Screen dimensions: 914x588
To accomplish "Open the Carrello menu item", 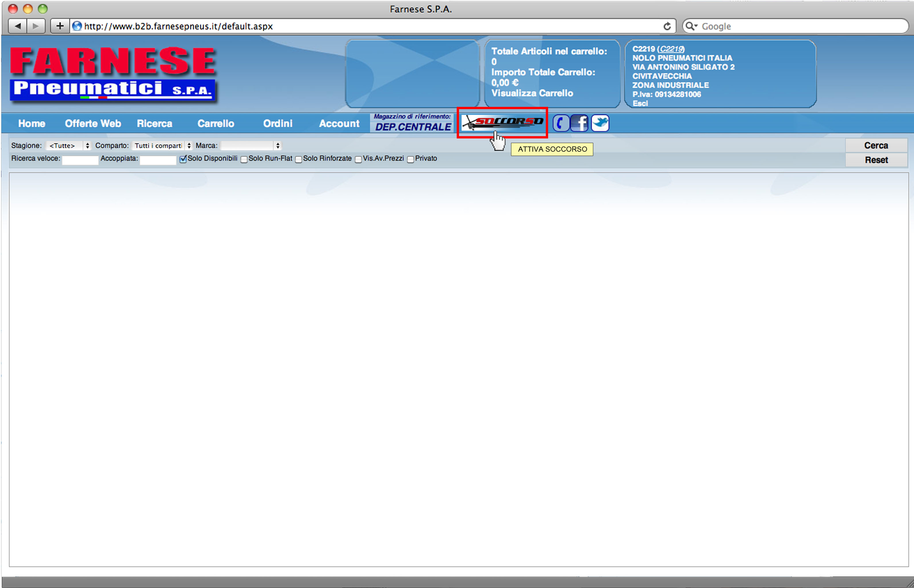I will (216, 123).
